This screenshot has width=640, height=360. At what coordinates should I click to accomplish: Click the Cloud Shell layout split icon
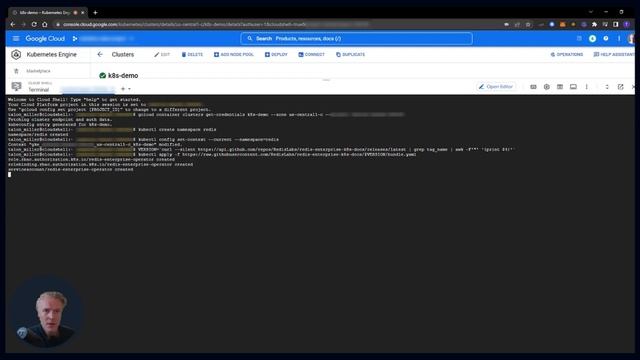tap(560, 87)
